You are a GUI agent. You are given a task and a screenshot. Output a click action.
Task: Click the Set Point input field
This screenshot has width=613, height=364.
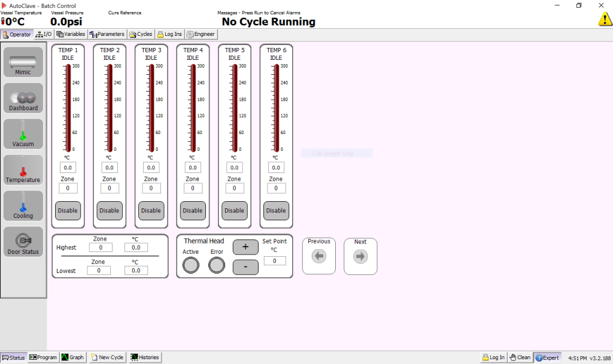point(274,261)
